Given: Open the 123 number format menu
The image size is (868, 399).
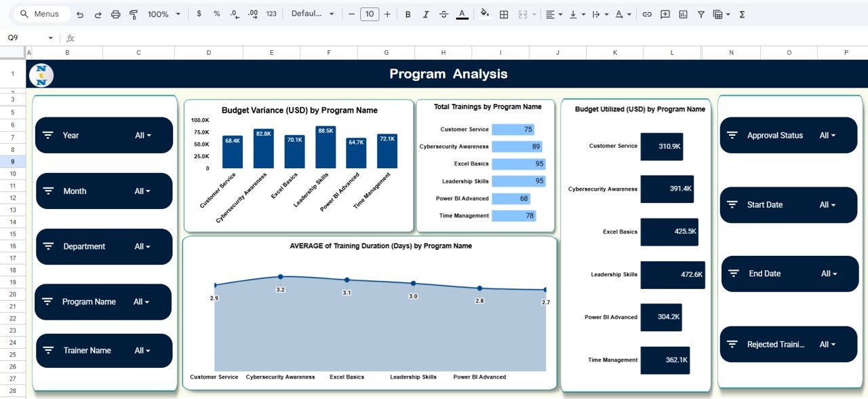Looking at the screenshot, I should (x=271, y=14).
